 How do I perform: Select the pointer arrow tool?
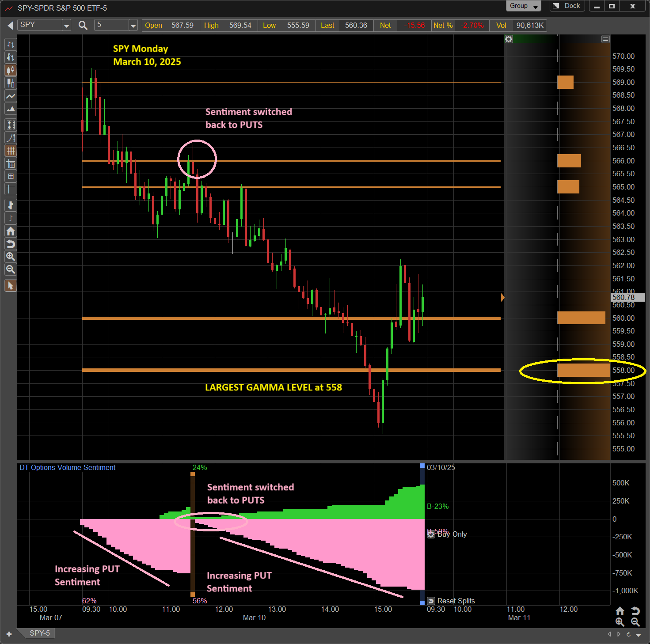tap(11, 286)
